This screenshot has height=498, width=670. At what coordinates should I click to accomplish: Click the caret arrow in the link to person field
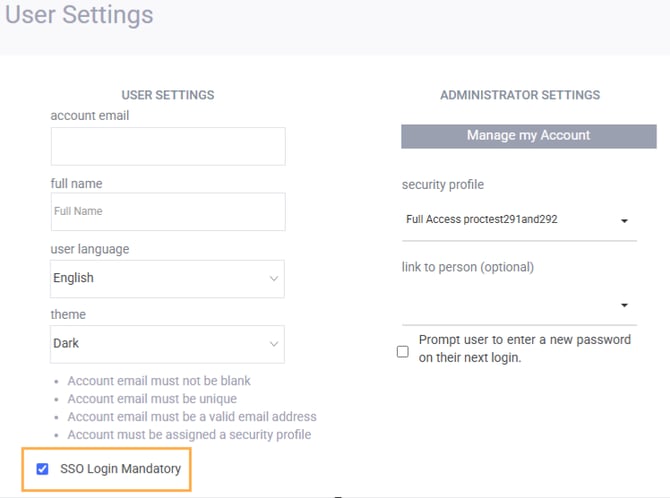(624, 306)
